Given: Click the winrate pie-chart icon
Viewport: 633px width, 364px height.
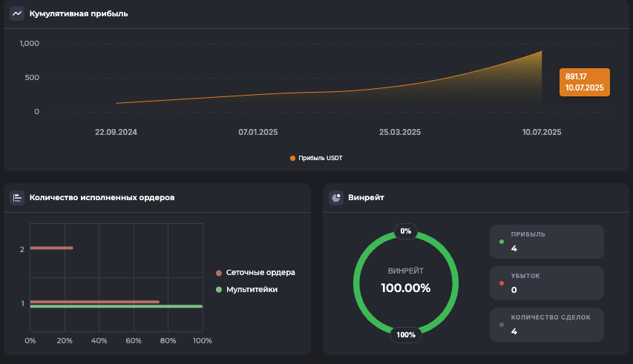Looking at the screenshot, I should (336, 197).
